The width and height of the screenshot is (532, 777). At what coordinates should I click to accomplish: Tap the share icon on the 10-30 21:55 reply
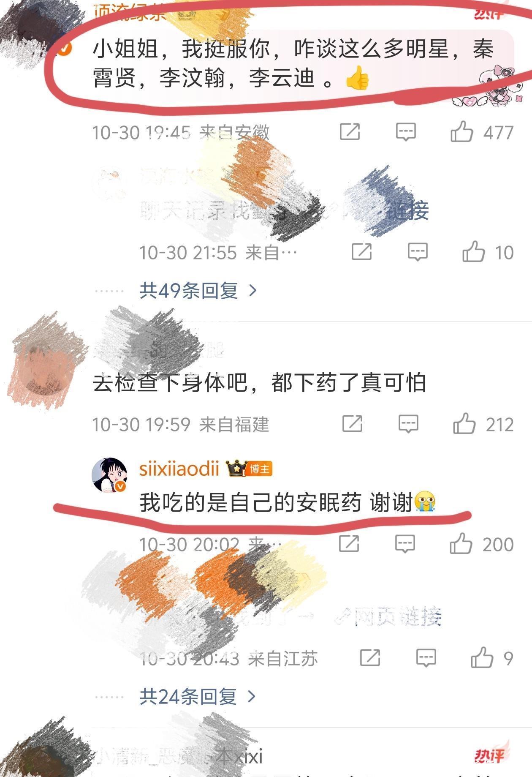[x=362, y=252]
